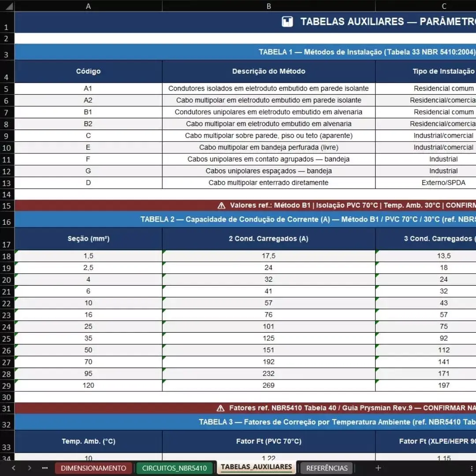The image size is (476, 476).
Task: Switch to the DIMENSIONAMENTO sheet tab
Action: 93,468
